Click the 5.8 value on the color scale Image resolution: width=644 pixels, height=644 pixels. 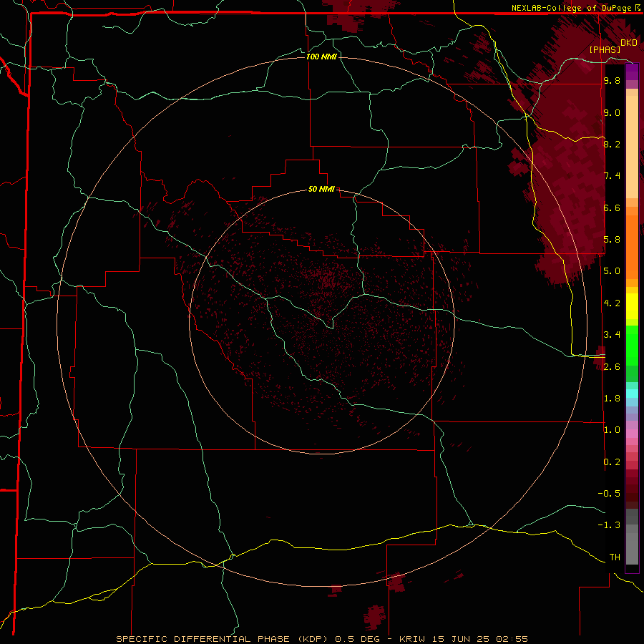[x=612, y=240]
